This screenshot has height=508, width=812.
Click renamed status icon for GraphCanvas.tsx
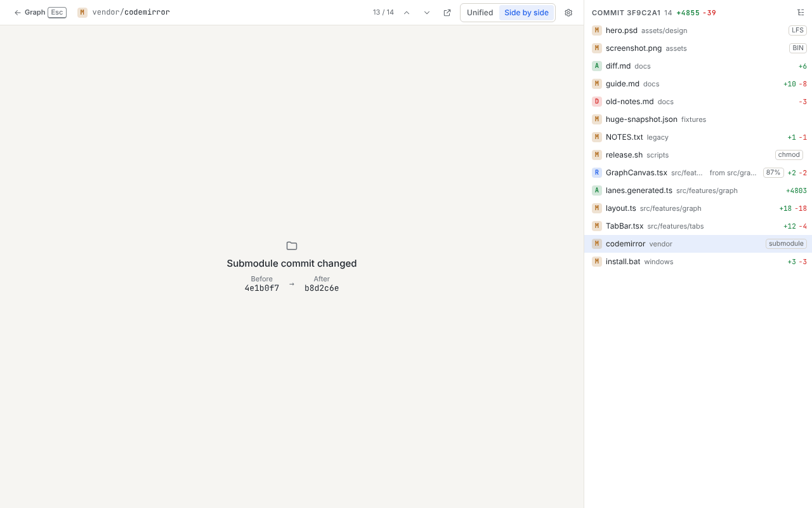tap(597, 173)
